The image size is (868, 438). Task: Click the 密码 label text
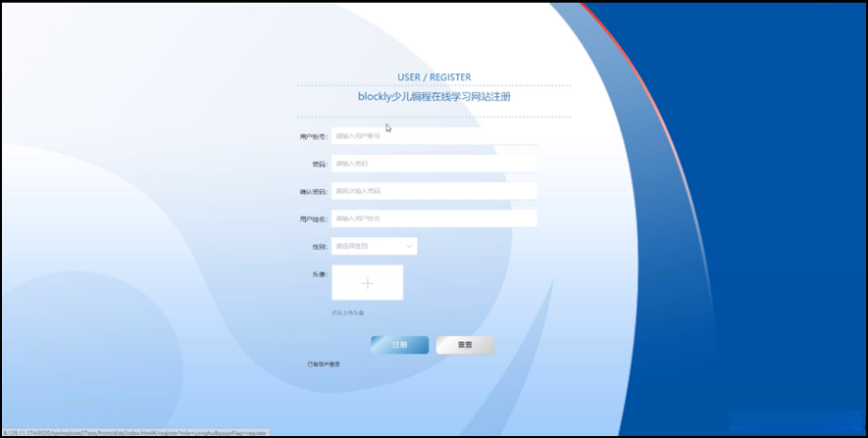coord(320,165)
